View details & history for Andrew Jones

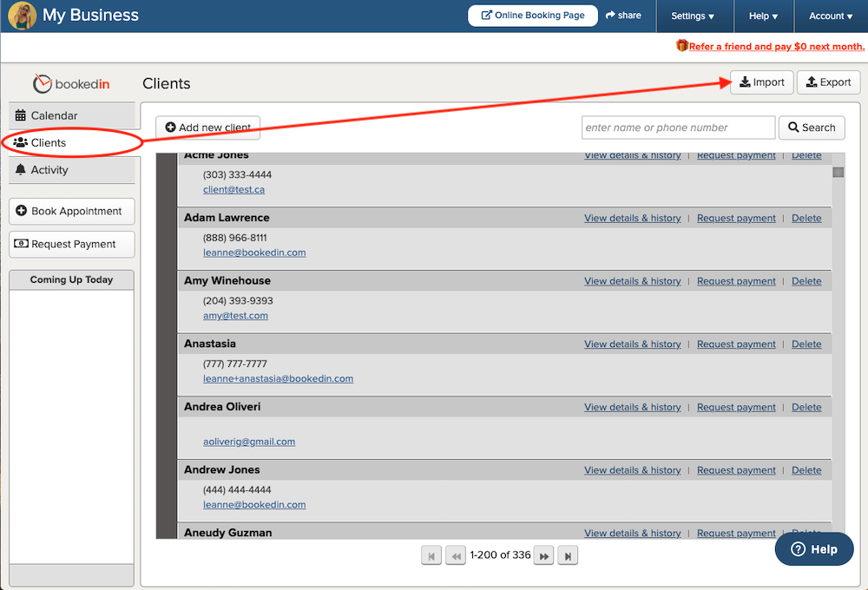632,470
